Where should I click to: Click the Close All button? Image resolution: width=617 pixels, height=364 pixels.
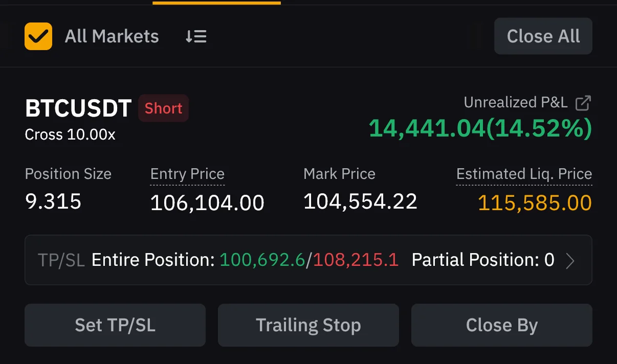click(x=543, y=36)
